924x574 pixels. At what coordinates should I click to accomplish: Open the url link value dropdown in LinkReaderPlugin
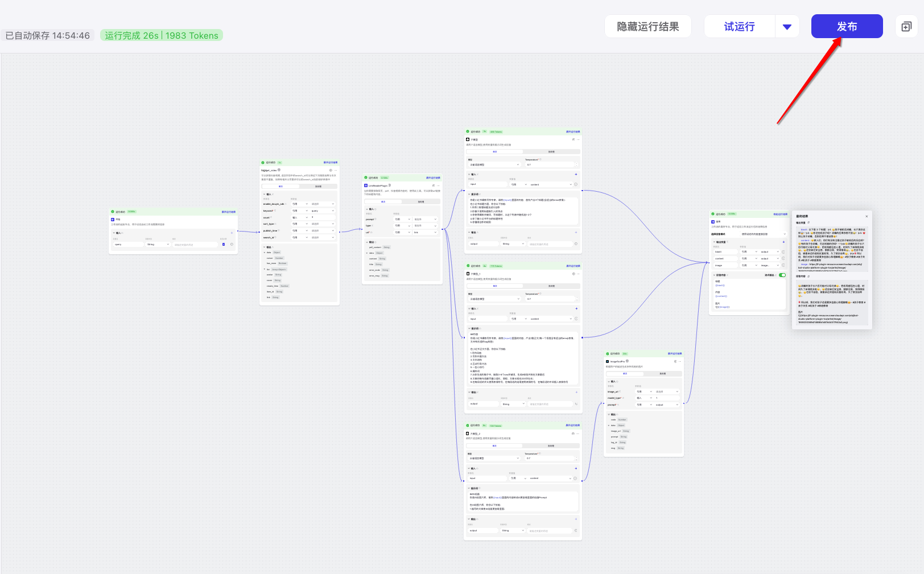pos(425,232)
